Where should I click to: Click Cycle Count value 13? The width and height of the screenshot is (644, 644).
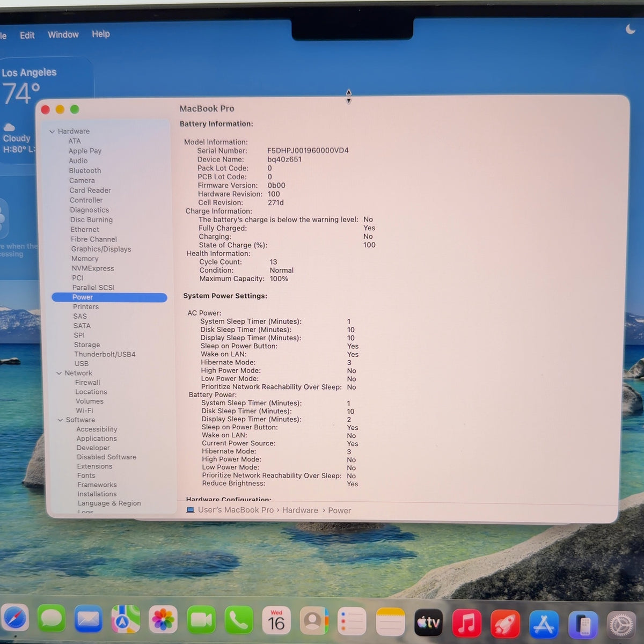[273, 262]
